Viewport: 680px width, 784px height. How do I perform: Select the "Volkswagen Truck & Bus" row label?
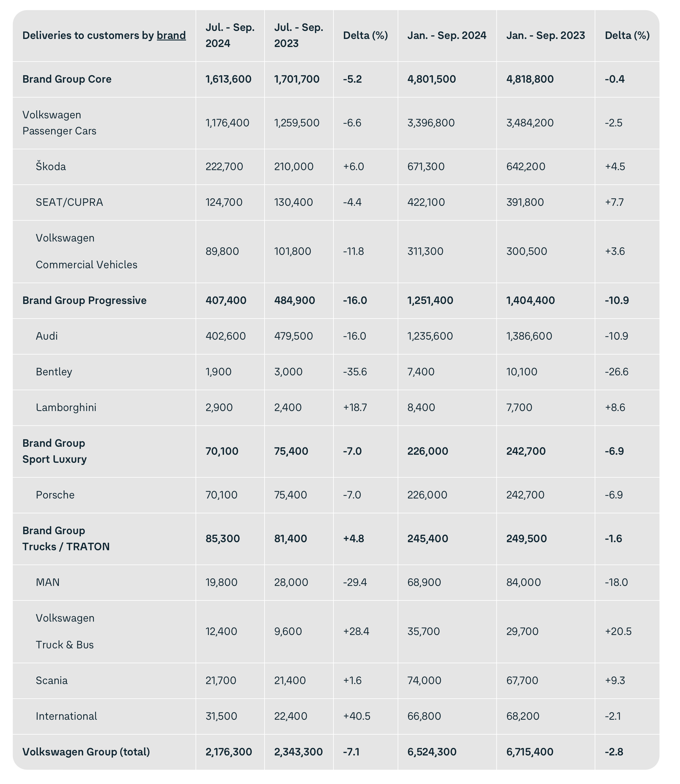[x=65, y=631]
